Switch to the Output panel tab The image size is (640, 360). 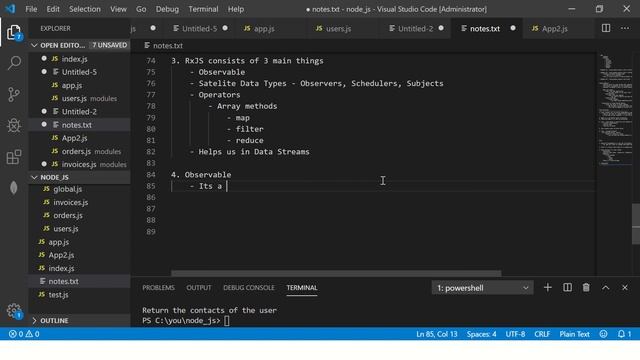click(199, 288)
